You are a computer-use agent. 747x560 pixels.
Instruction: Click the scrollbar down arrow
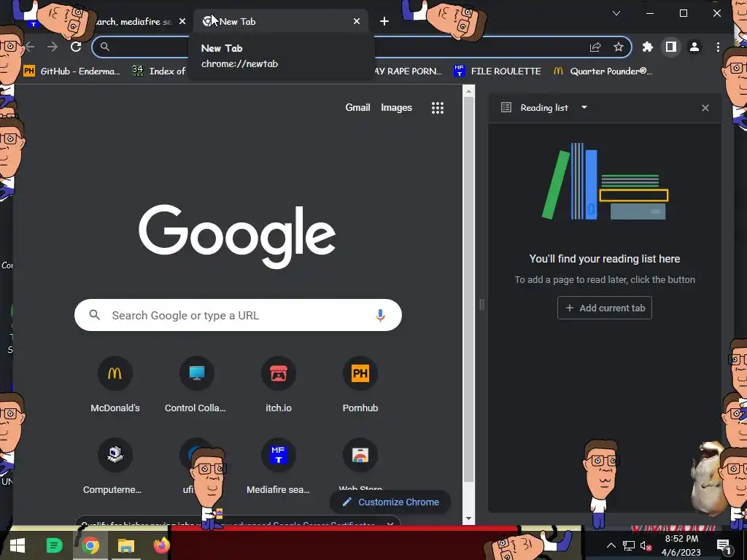[469, 519]
